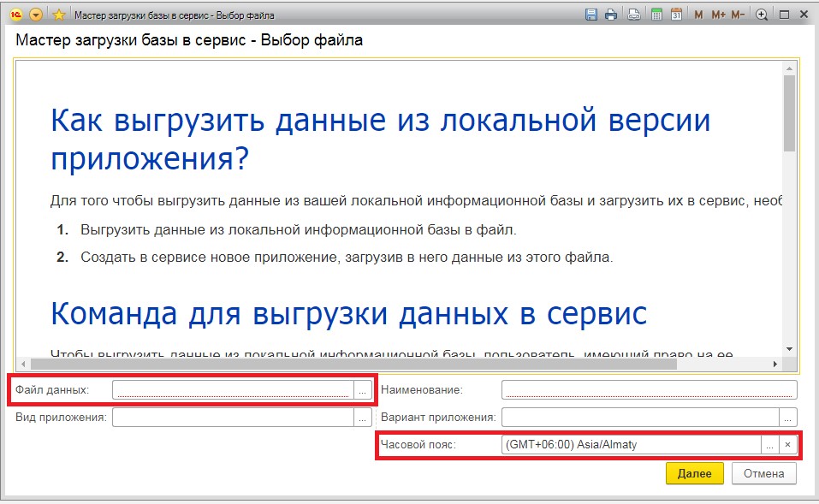819x504 pixels.
Task: Open selection for Вариант приложения field
Action: pos(788,418)
